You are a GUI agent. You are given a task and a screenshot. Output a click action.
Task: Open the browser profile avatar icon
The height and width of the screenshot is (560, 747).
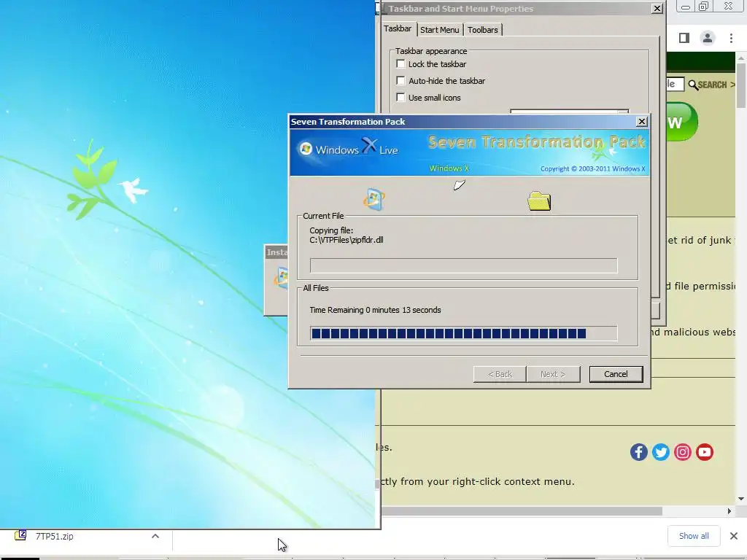[708, 38]
